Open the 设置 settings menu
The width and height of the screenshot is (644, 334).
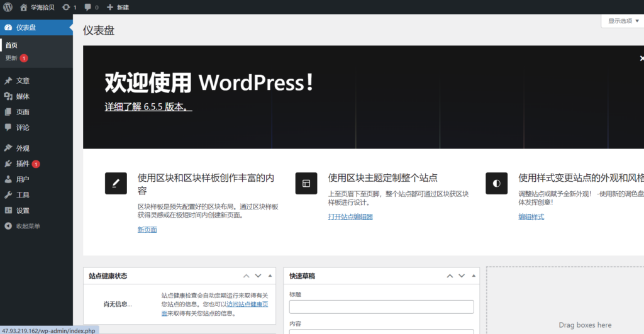point(23,211)
